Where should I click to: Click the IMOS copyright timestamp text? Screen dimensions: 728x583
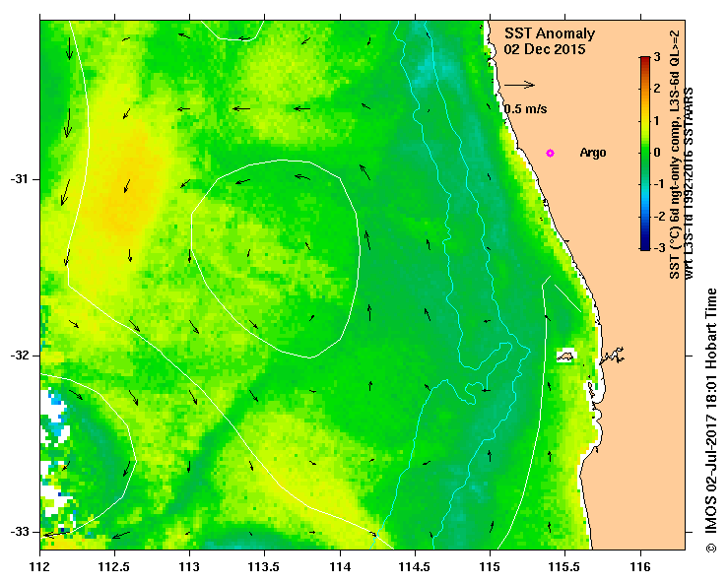pyautogui.click(x=711, y=421)
